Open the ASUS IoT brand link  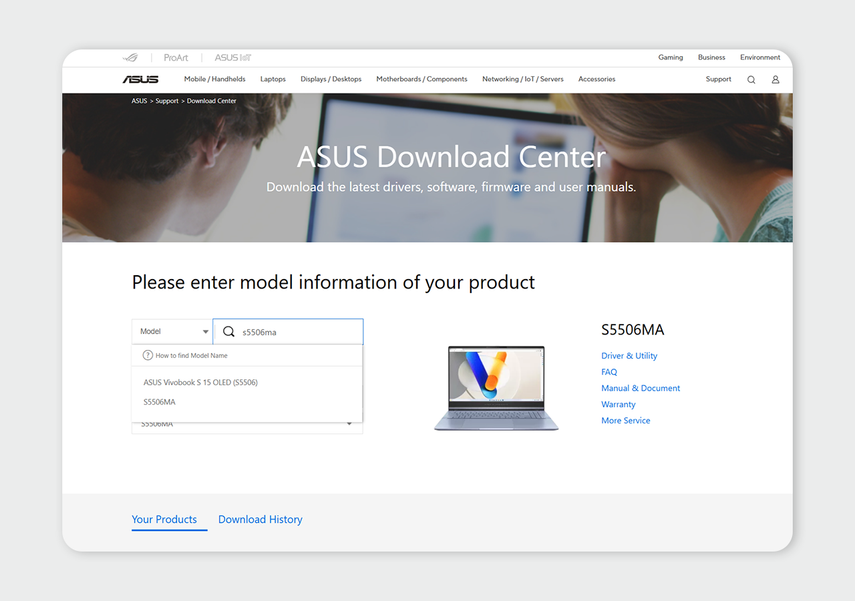pyautogui.click(x=232, y=58)
